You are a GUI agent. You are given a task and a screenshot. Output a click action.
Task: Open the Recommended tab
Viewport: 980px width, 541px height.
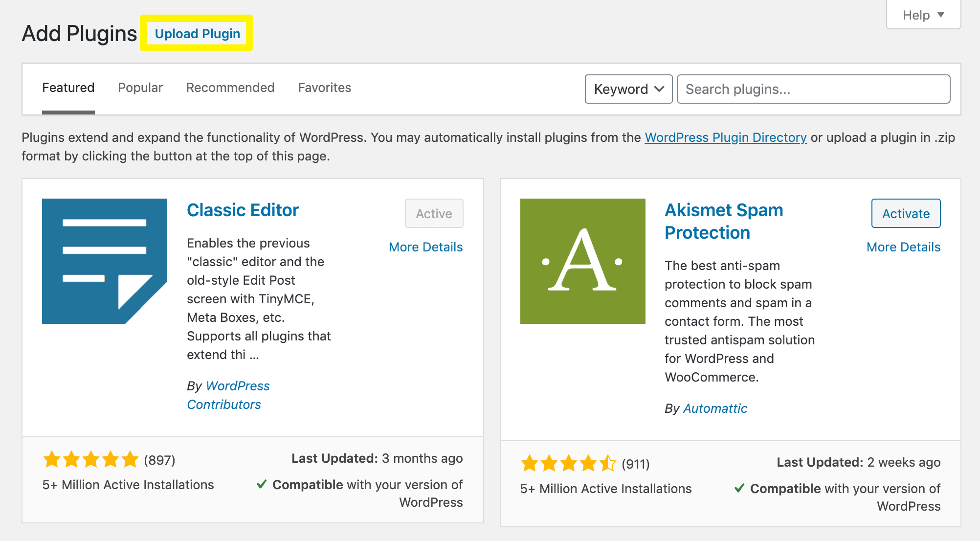click(230, 88)
